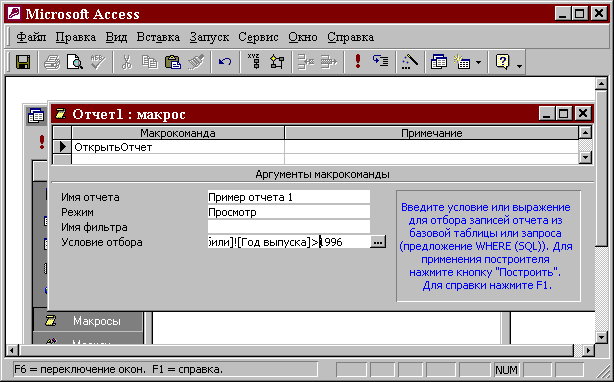Image resolution: width=614 pixels, height=382 pixels.
Task: Click the right arrow of the horizontal scrollbar
Action: (588, 350)
